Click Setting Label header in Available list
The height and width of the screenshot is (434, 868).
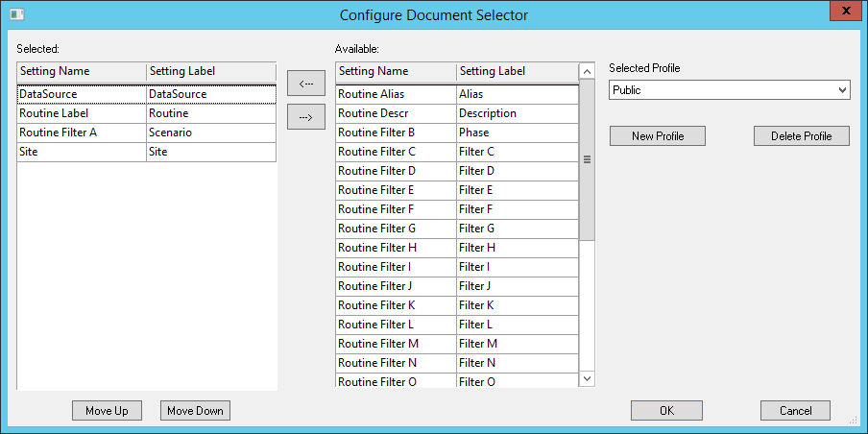click(x=517, y=71)
